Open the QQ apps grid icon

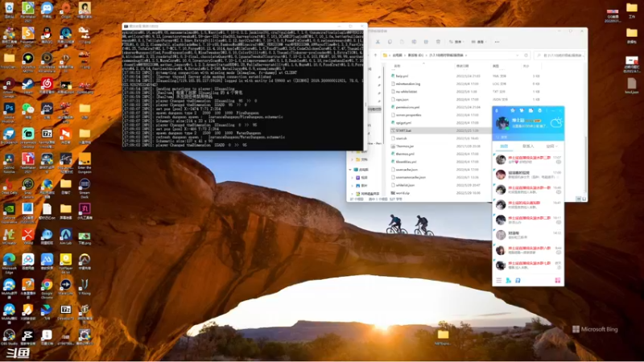click(557, 280)
